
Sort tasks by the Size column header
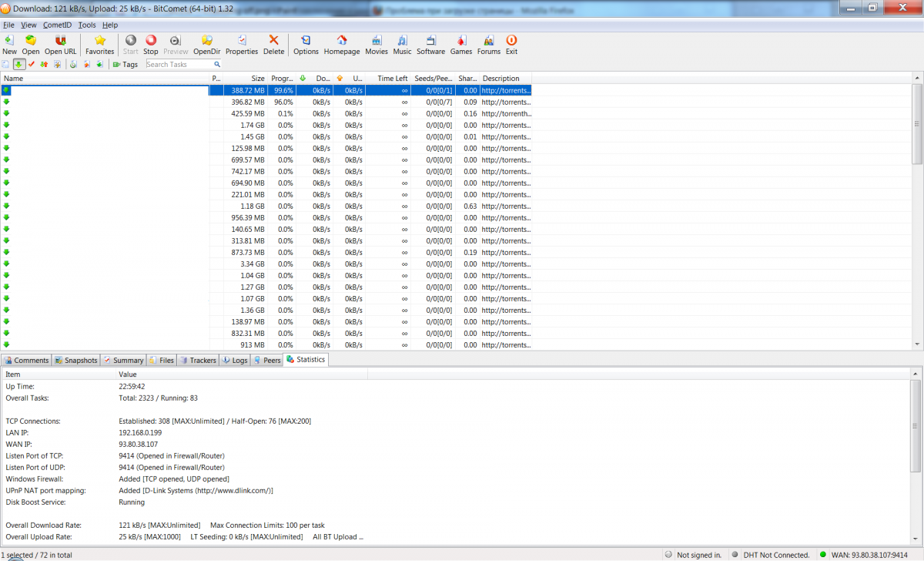pos(245,79)
